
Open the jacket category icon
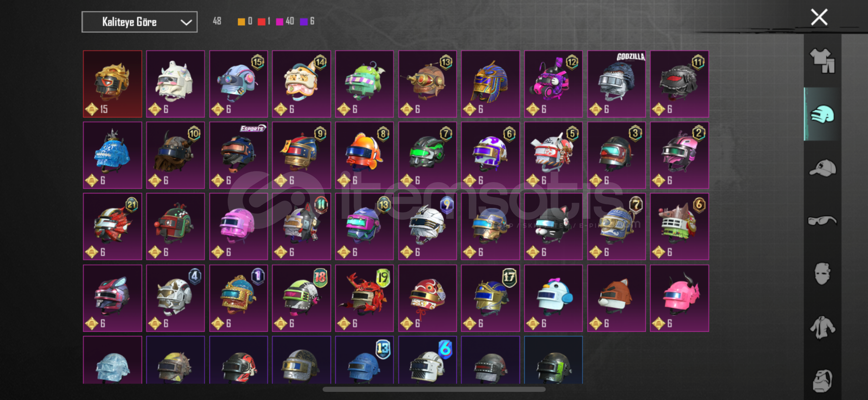click(x=822, y=327)
